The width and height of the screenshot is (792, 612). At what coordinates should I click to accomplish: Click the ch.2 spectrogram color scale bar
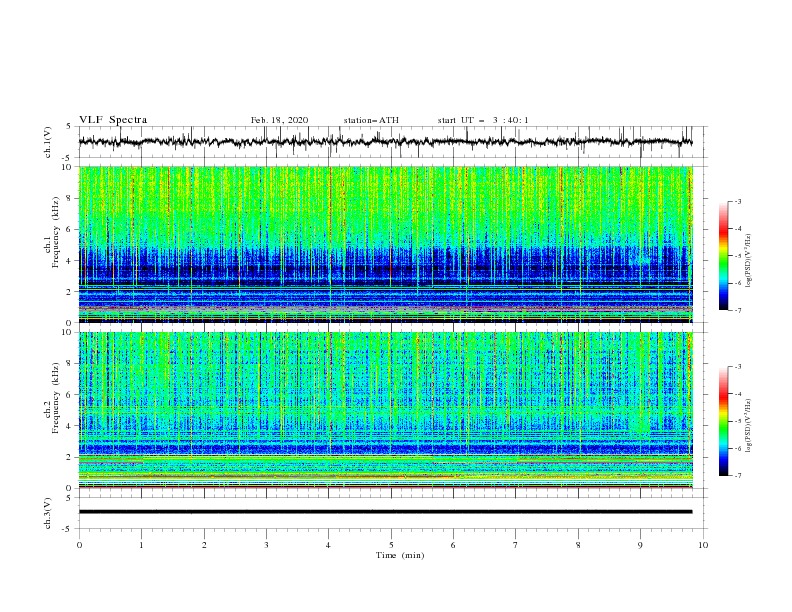(x=723, y=421)
